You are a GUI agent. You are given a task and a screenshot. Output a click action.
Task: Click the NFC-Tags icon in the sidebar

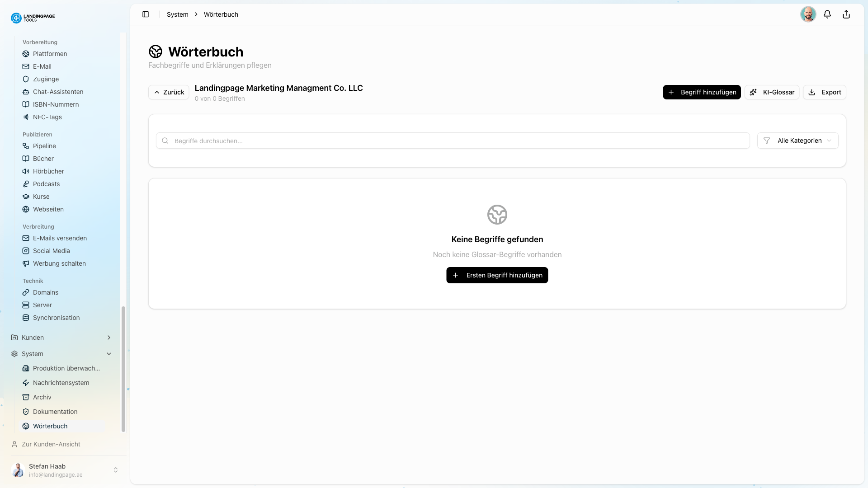click(26, 117)
